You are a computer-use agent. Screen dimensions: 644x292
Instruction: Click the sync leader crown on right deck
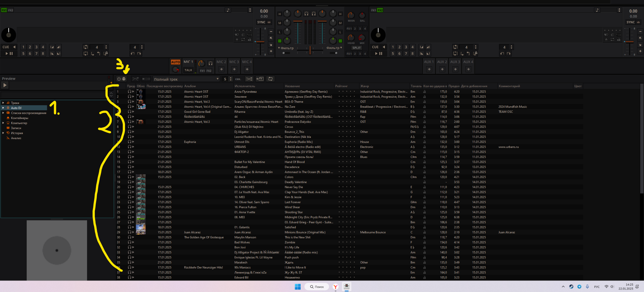pyautogui.click(x=638, y=22)
